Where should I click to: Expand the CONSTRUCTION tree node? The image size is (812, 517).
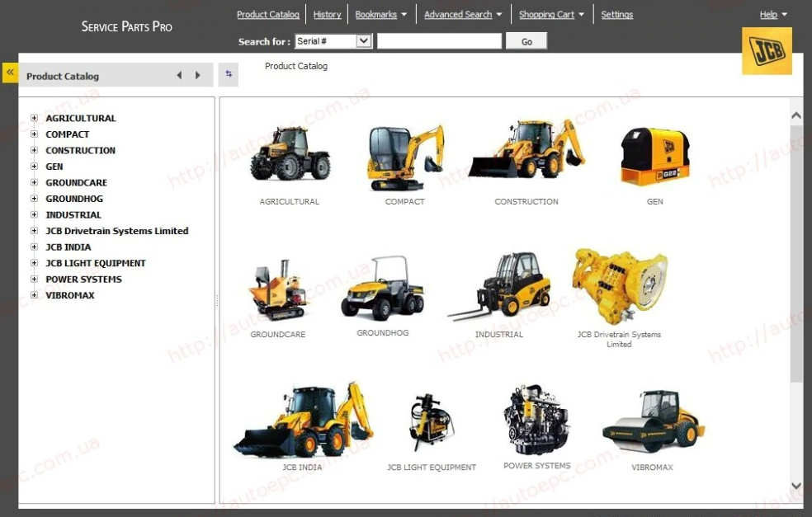(x=34, y=150)
